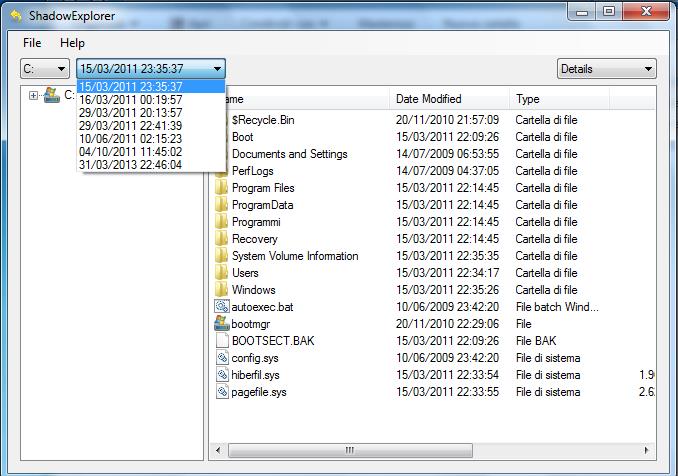Select the config.sys file name
This screenshot has height=476, width=678.
[255, 358]
